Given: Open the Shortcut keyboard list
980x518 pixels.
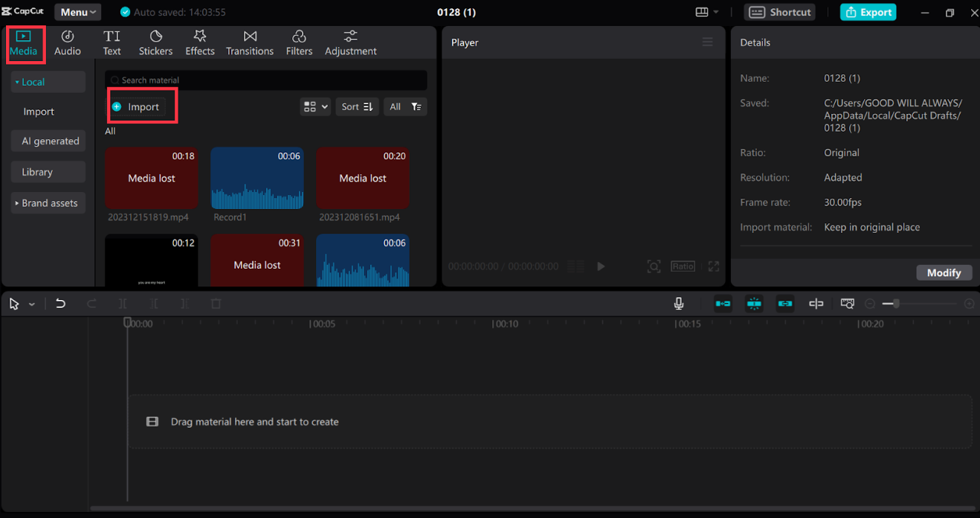Looking at the screenshot, I should pyautogui.click(x=780, y=12).
